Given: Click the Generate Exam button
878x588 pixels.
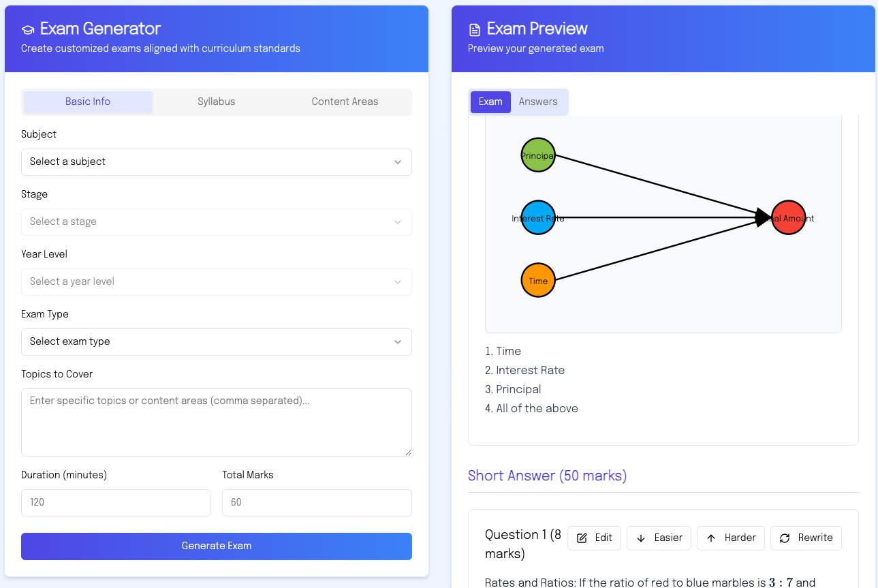Looking at the screenshot, I should coord(216,546).
